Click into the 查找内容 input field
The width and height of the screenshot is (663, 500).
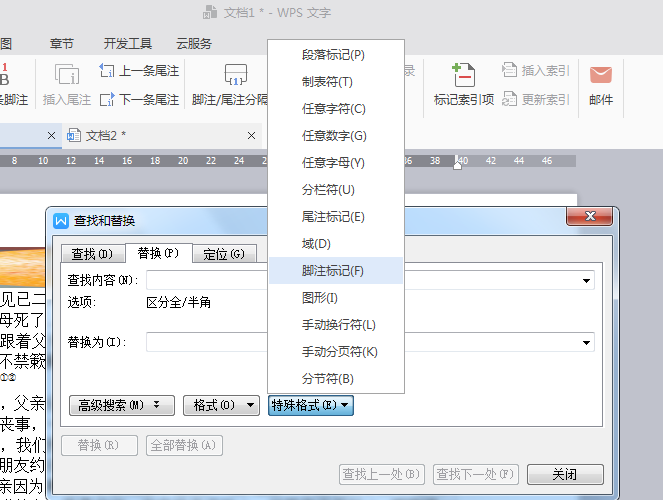click(370, 281)
